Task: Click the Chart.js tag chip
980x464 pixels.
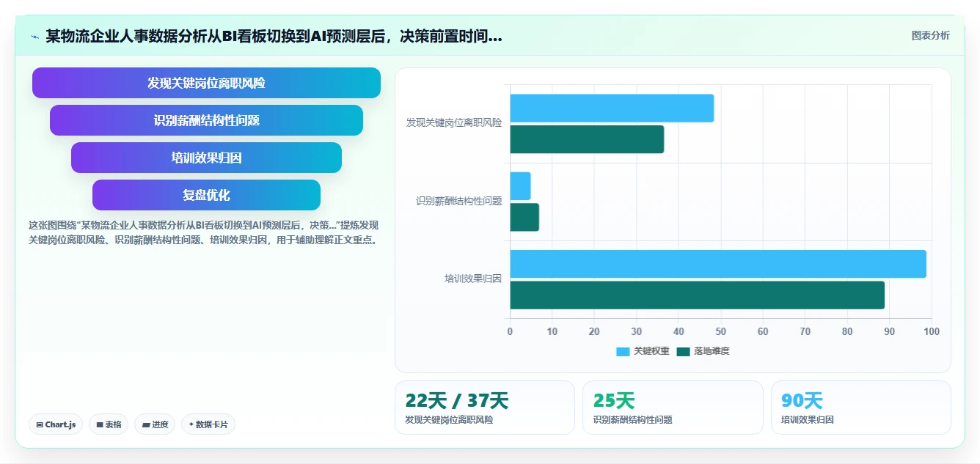Action: point(56,424)
